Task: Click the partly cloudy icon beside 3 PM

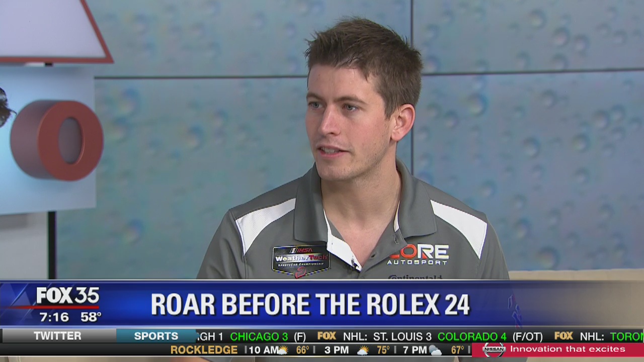Action: click(363, 350)
